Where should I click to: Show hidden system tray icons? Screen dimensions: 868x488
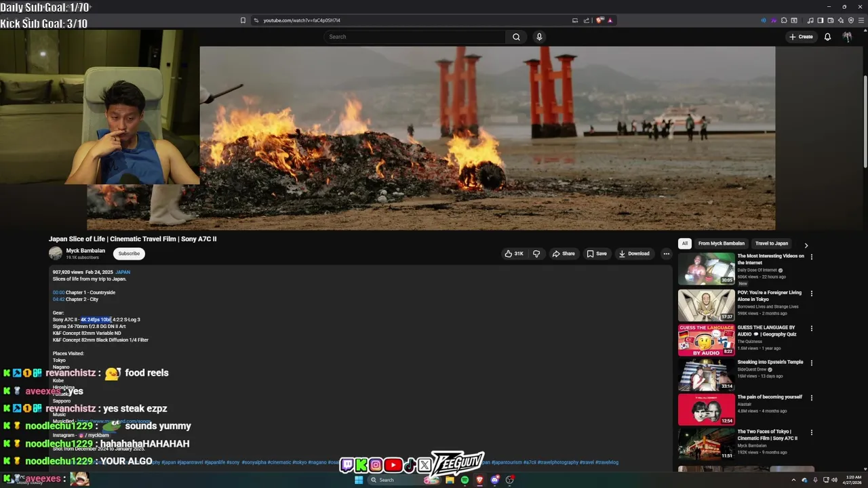pyautogui.click(x=793, y=480)
